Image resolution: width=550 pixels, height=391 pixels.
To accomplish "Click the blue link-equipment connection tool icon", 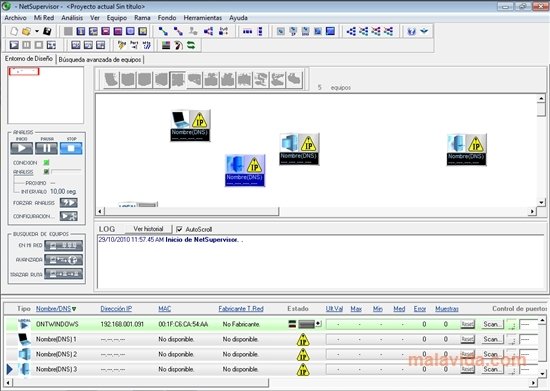I will [163, 31].
